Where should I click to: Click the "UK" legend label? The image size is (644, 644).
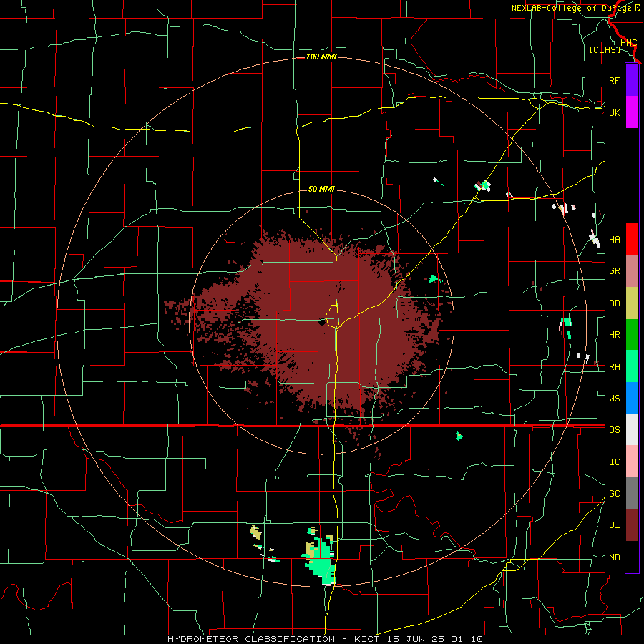pos(614,112)
